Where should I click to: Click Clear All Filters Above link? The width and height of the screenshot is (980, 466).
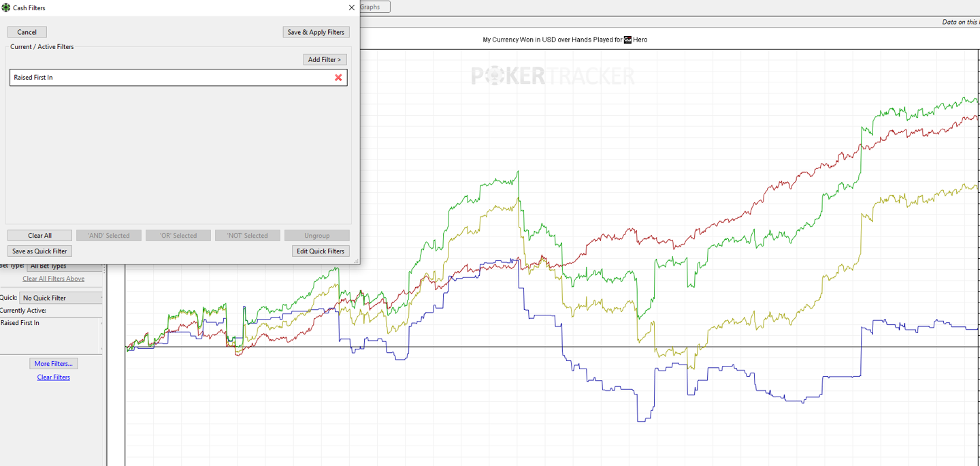coord(54,279)
